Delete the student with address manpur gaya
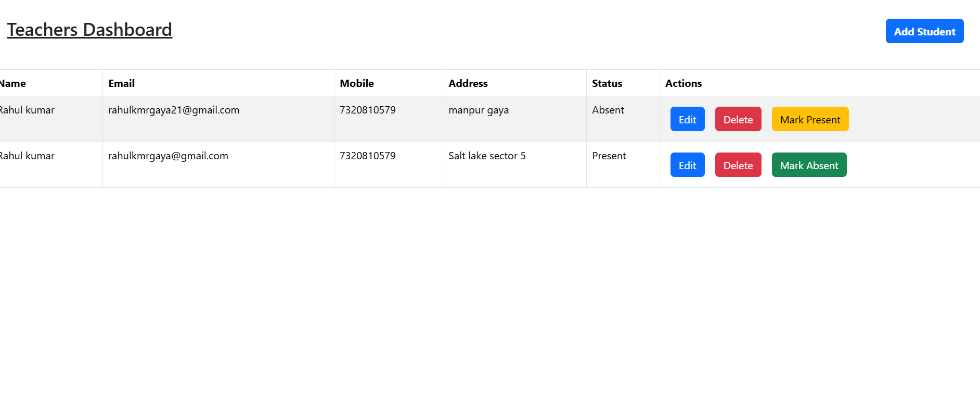The image size is (980, 406). click(738, 119)
